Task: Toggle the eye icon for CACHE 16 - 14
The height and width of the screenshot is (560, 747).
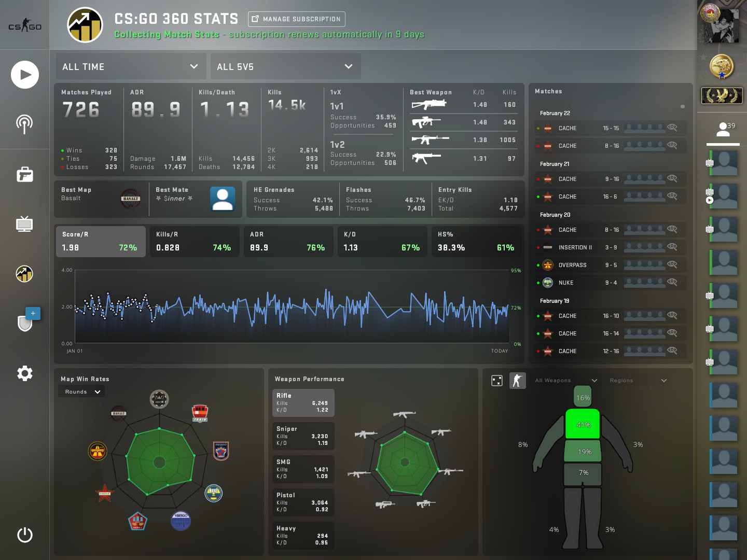Action: pyautogui.click(x=672, y=333)
